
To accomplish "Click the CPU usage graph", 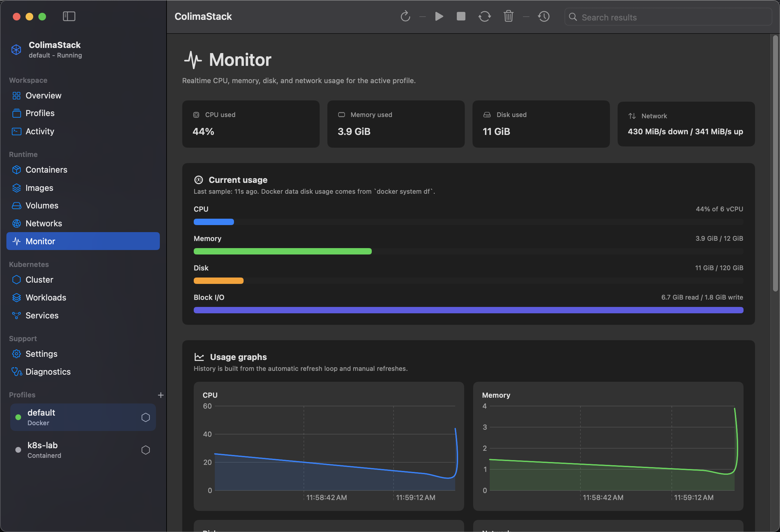I will (329, 446).
